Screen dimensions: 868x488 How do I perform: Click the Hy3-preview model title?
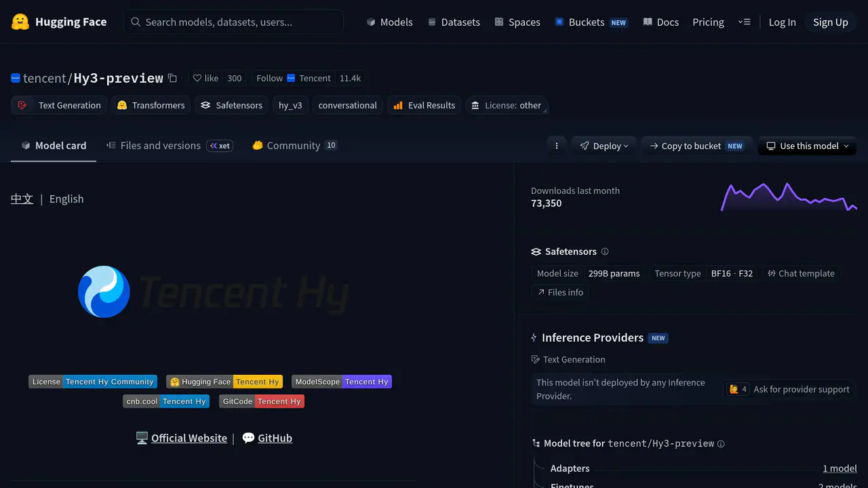point(118,78)
